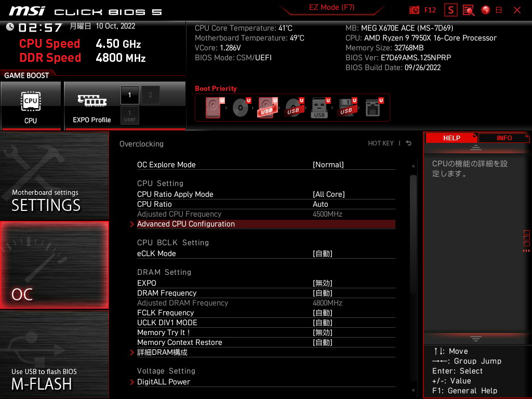Select USB key boot device icon
This screenshot has width=532, height=399.
(320, 108)
